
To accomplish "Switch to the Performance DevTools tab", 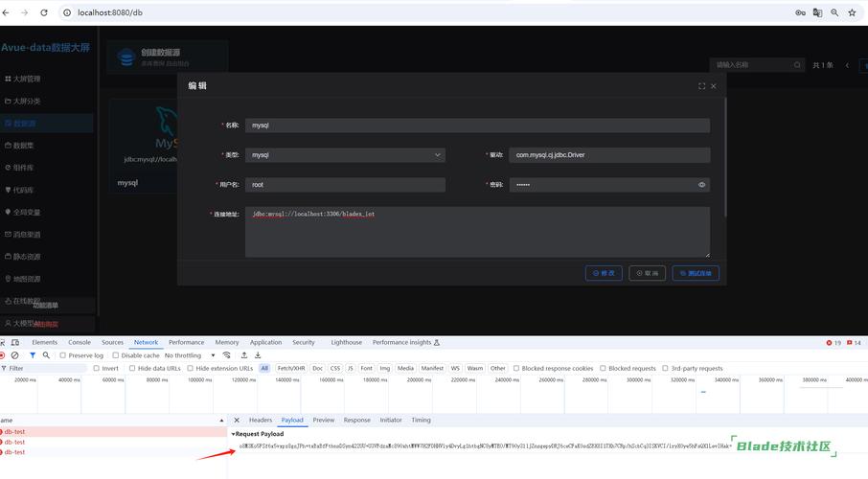I will 186,342.
